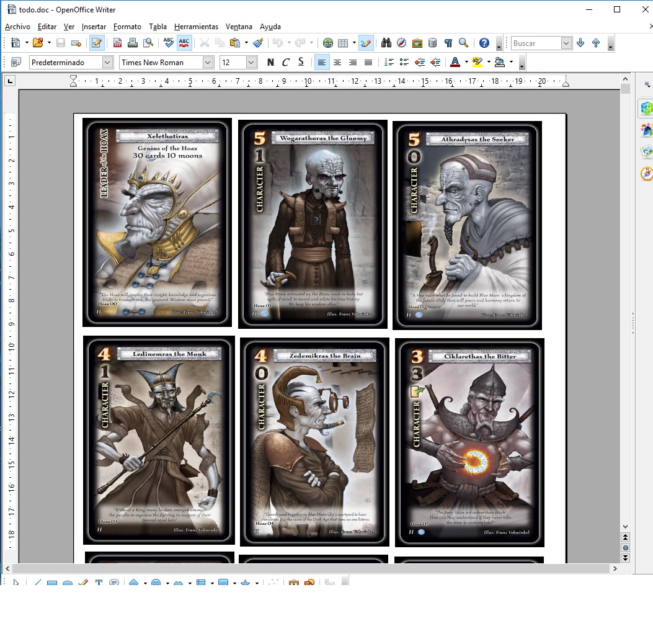Justify the paragraph
The image size is (653, 644).
tap(368, 63)
